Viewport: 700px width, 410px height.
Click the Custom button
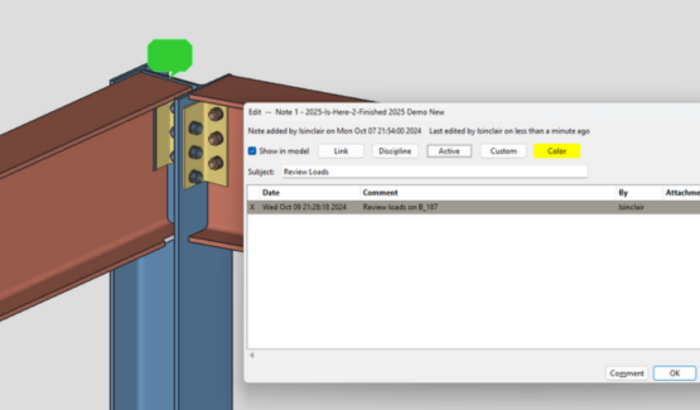503,151
